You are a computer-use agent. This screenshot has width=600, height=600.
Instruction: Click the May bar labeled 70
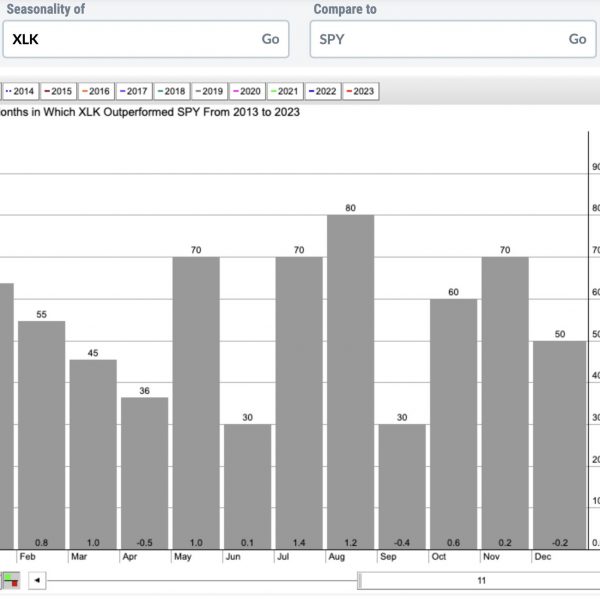coord(196,403)
